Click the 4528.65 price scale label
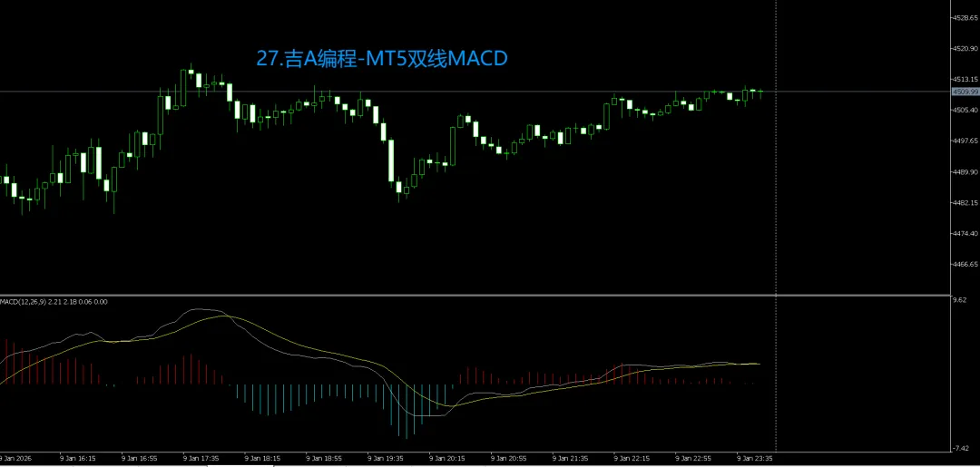Image resolution: width=980 pixels, height=467 pixels. (965, 17)
